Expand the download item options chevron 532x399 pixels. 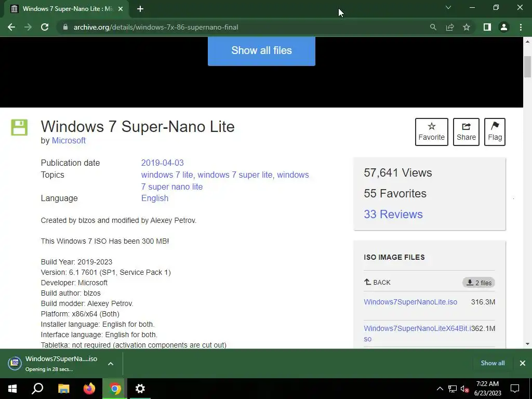(111, 364)
